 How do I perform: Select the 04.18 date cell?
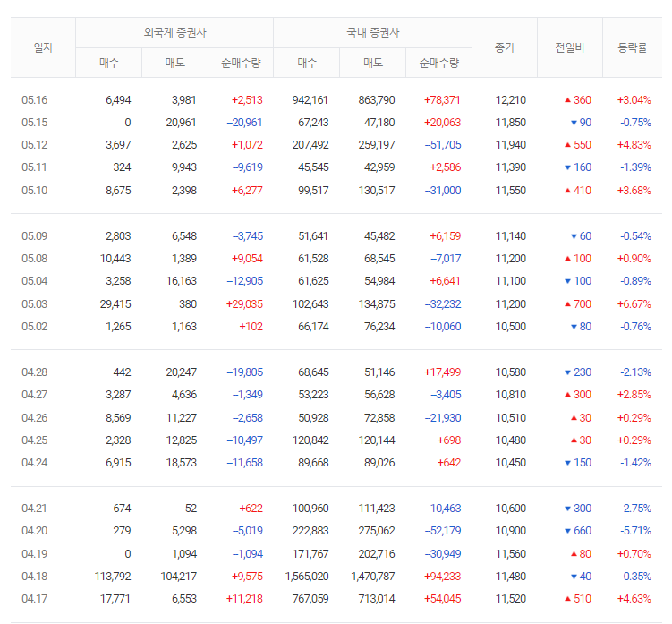(x=35, y=576)
